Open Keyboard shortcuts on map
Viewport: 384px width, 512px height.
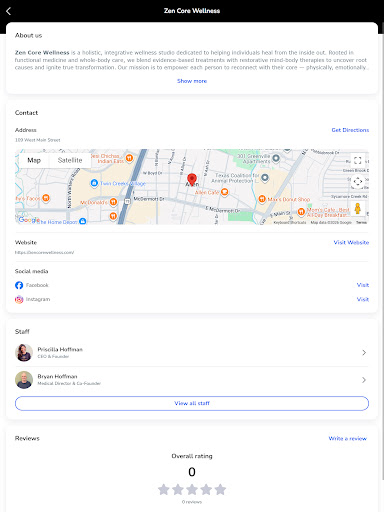point(290,222)
